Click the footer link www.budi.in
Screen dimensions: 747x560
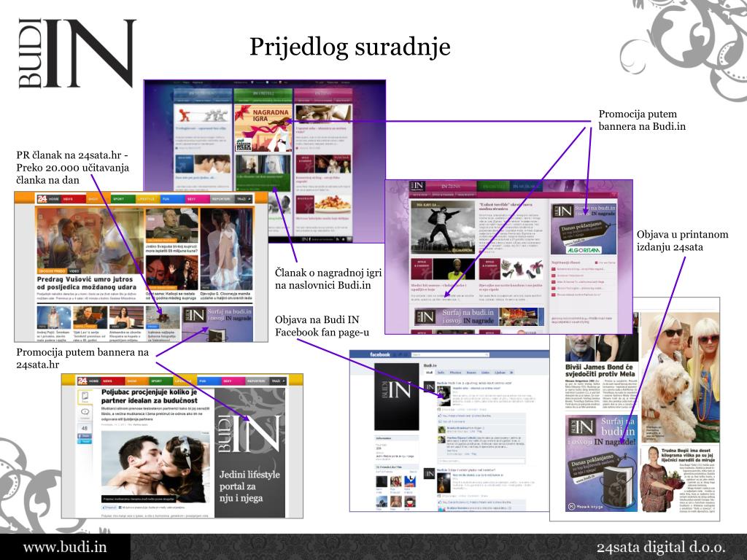pos(65,547)
